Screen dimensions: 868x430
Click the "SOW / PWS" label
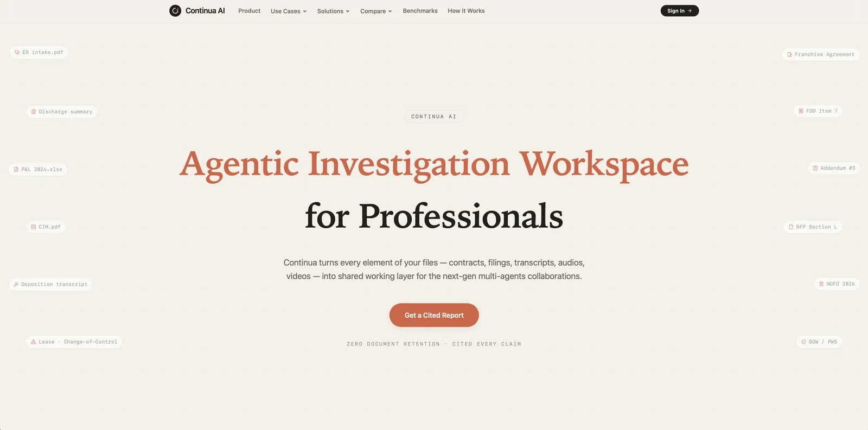pos(823,342)
